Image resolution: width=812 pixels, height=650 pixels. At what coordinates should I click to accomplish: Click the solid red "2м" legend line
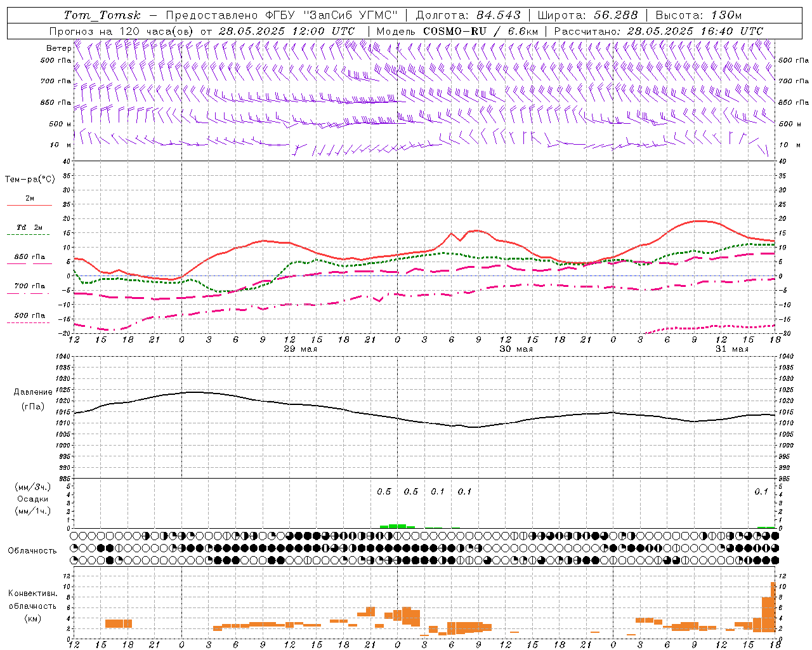[x=29, y=205]
